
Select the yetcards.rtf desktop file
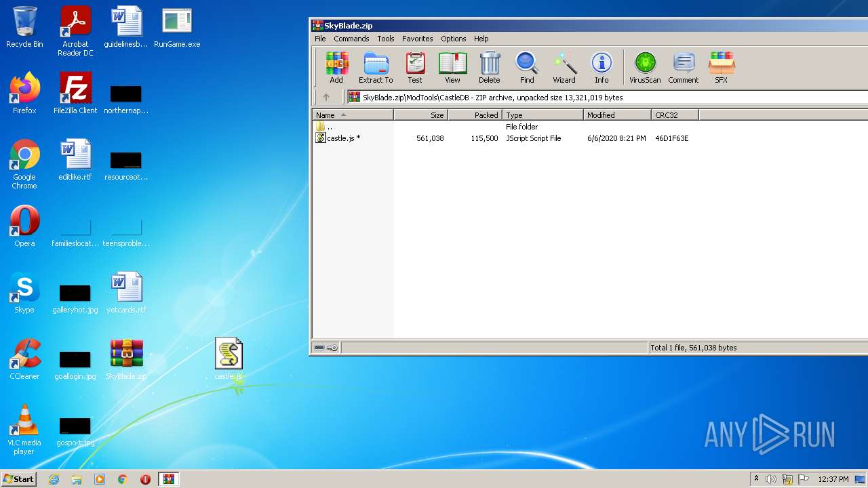(126, 293)
